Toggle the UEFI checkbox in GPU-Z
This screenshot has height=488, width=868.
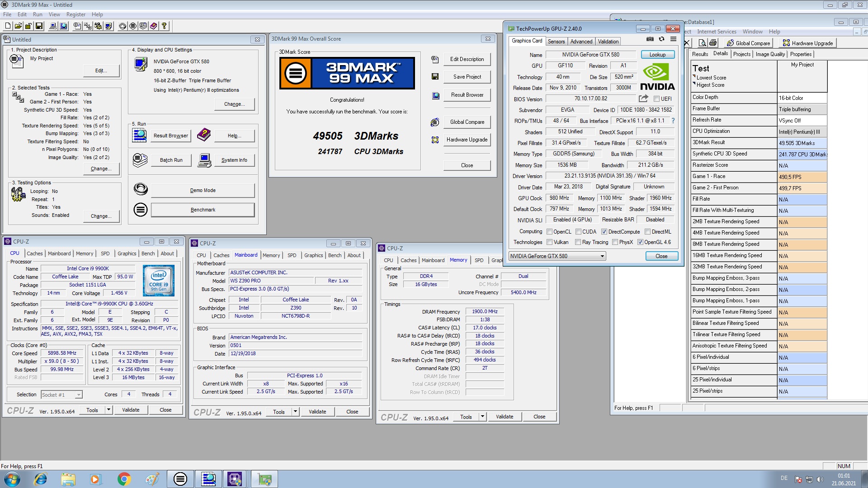tap(656, 99)
